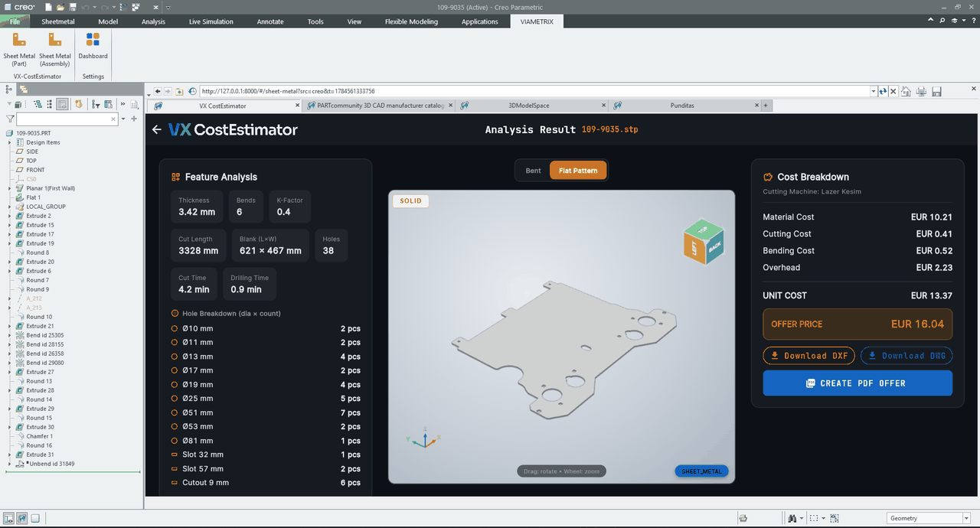Viewport: 980px width, 528px height.
Task: Switch to the 3DModelSpace browser tab
Action: 530,106
